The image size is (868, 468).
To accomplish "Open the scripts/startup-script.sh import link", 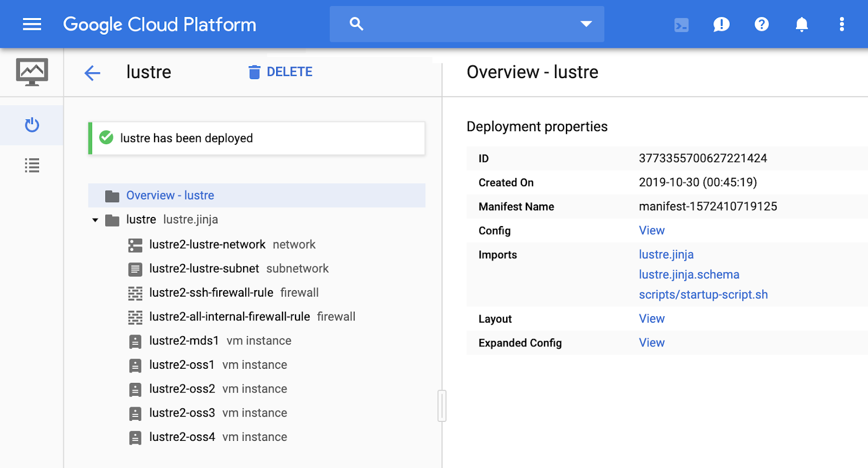I will pos(703,294).
